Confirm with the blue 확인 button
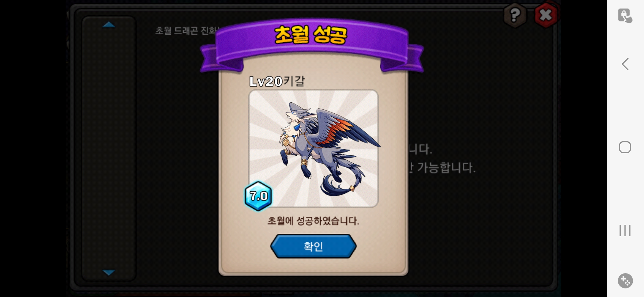This screenshot has width=644, height=297. pos(313,246)
